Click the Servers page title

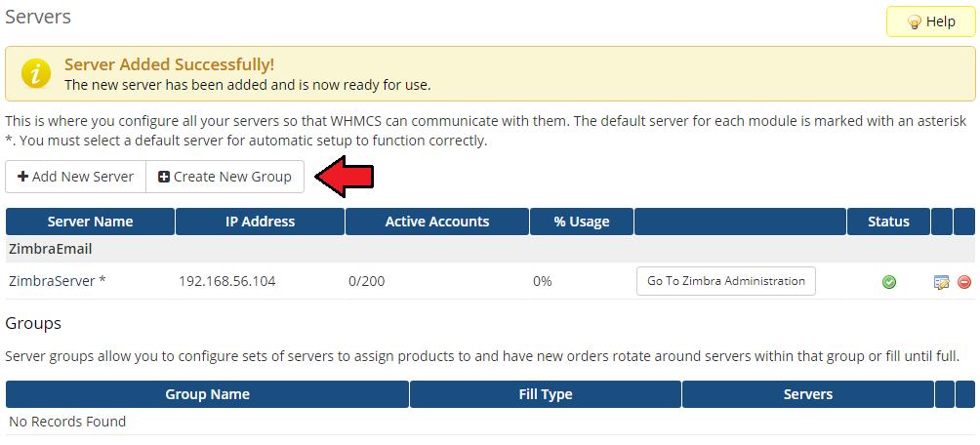pos(38,17)
